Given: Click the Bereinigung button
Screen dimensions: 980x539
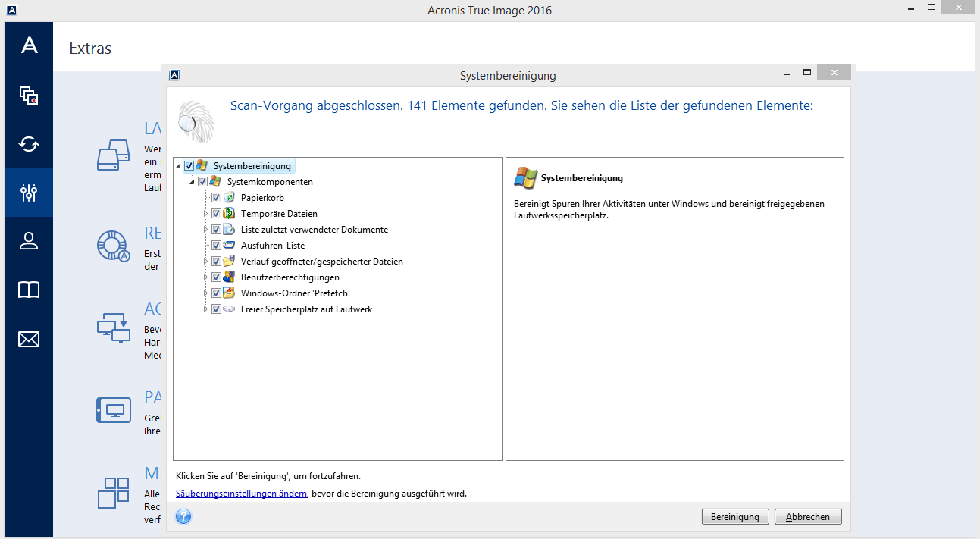Looking at the screenshot, I should coord(734,517).
